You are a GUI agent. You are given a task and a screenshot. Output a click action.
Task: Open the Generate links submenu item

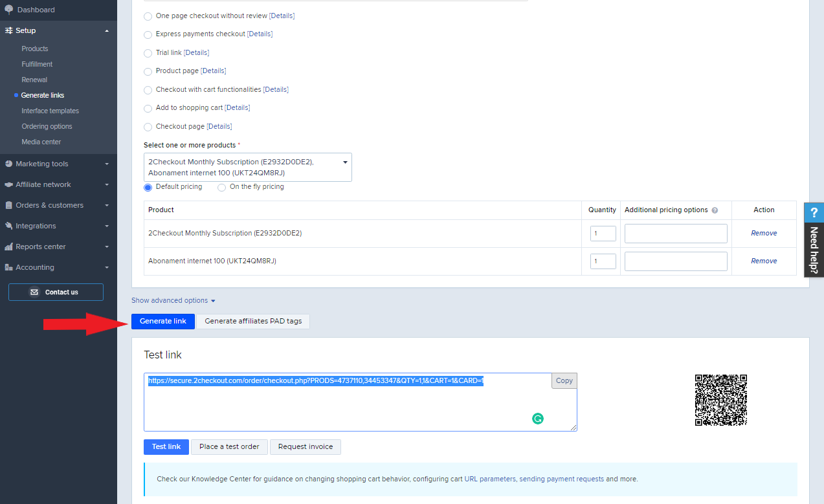(x=43, y=95)
